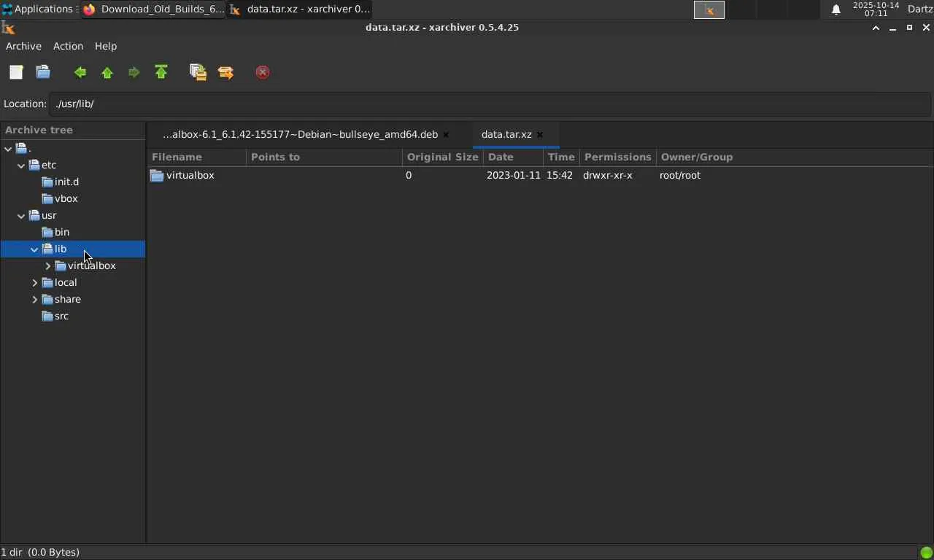Screen dimensions: 934x560
Task: Open the Action menu
Action: (x=68, y=46)
